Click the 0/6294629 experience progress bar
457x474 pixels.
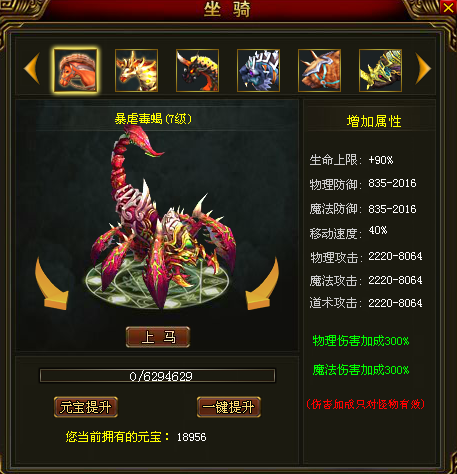coord(157,376)
